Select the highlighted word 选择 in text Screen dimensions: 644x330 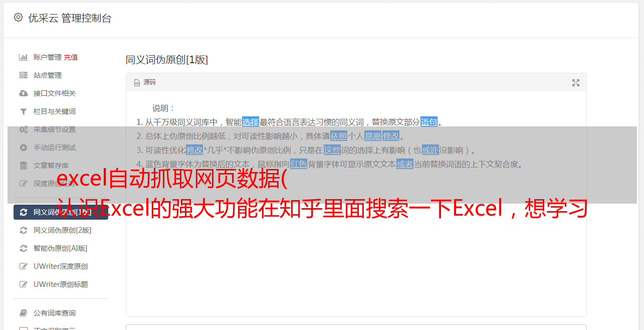pyautogui.click(x=251, y=122)
